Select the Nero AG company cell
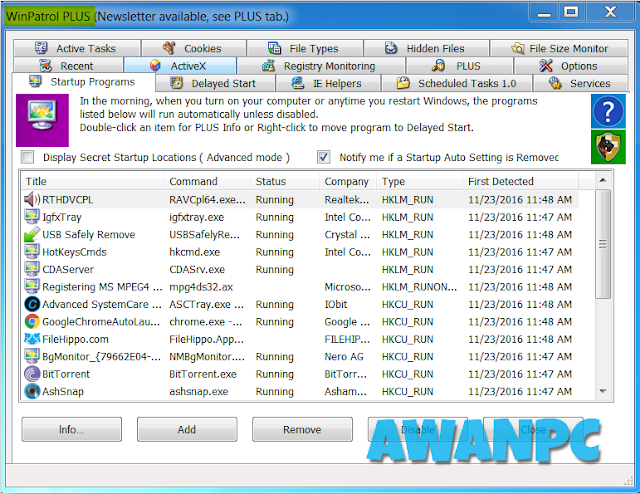Viewport: 640px width, 494px height. 344,357
